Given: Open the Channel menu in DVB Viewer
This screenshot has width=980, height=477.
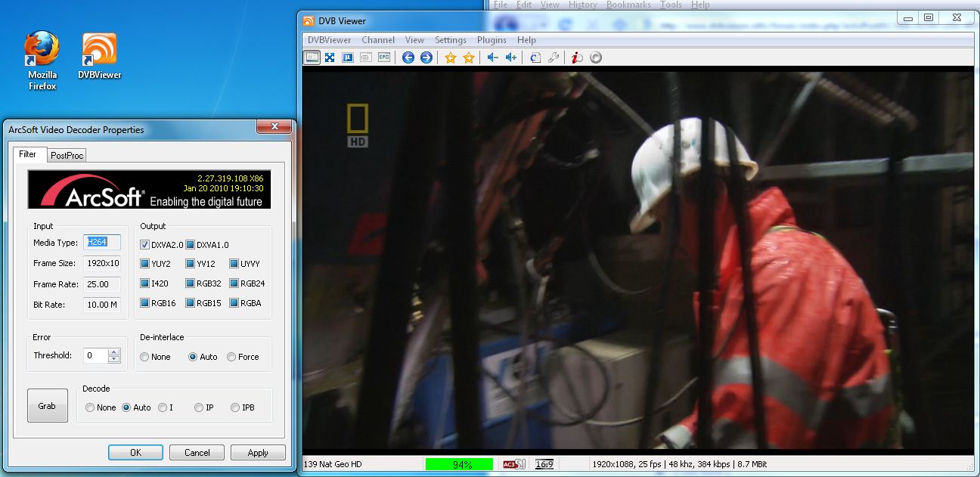Looking at the screenshot, I should 378,40.
